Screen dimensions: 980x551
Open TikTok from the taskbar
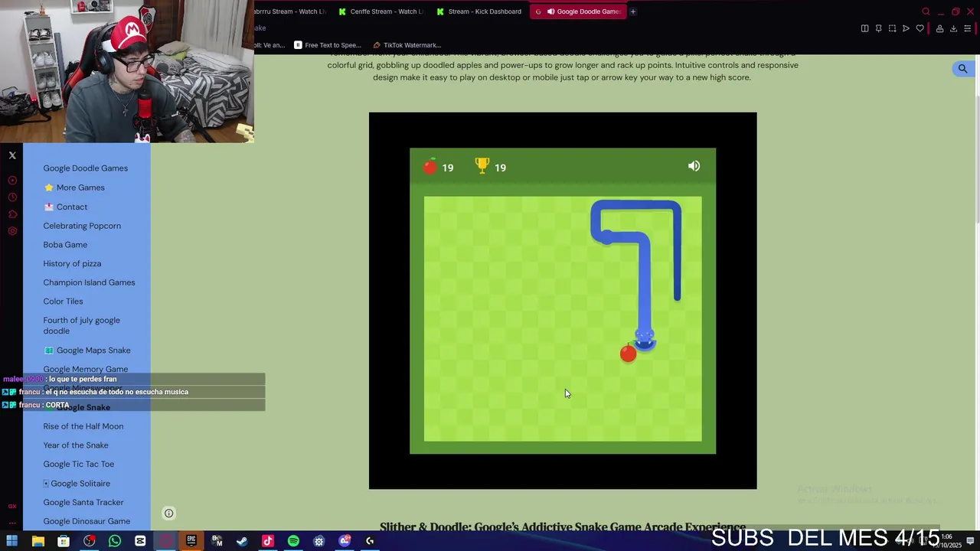(267, 541)
